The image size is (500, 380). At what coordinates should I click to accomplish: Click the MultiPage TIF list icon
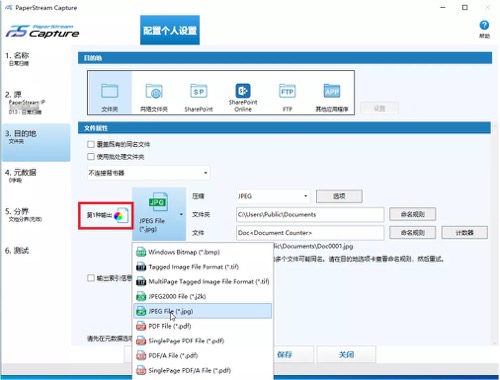click(x=141, y=282)
